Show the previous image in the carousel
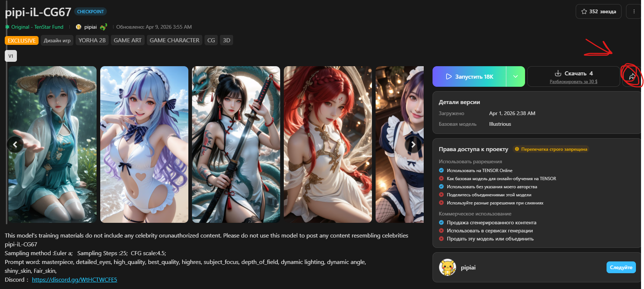Screen dimensions: 644x289 click(x=15, y=144)
